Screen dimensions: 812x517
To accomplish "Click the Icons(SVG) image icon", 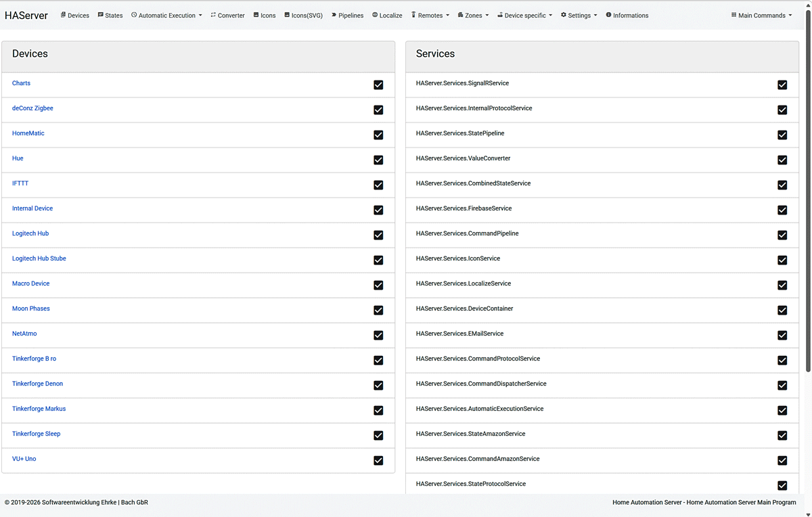I will 287,15.
